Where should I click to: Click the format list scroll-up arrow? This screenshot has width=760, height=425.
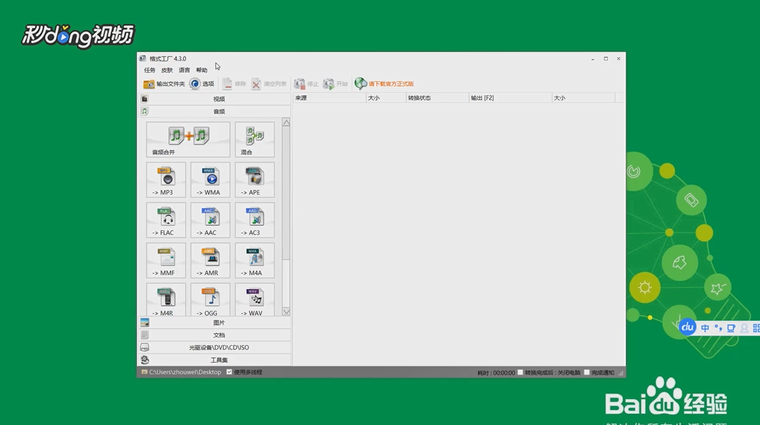[x=286, y=123]
